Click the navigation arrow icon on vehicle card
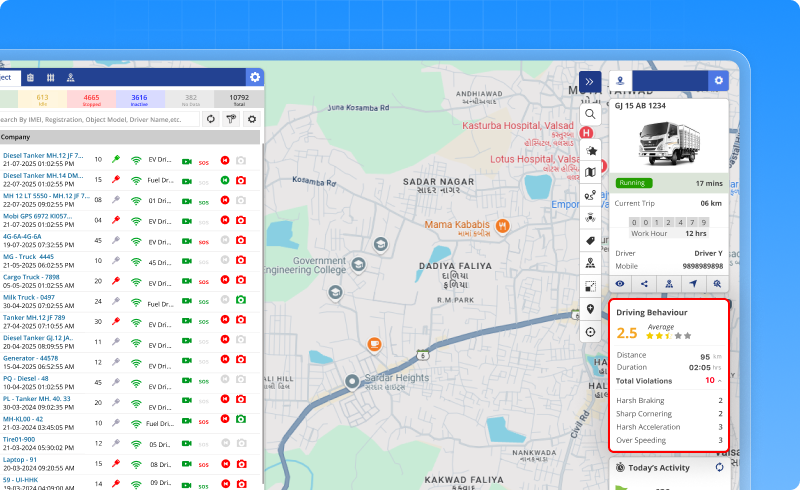 [x=693, y=284]
